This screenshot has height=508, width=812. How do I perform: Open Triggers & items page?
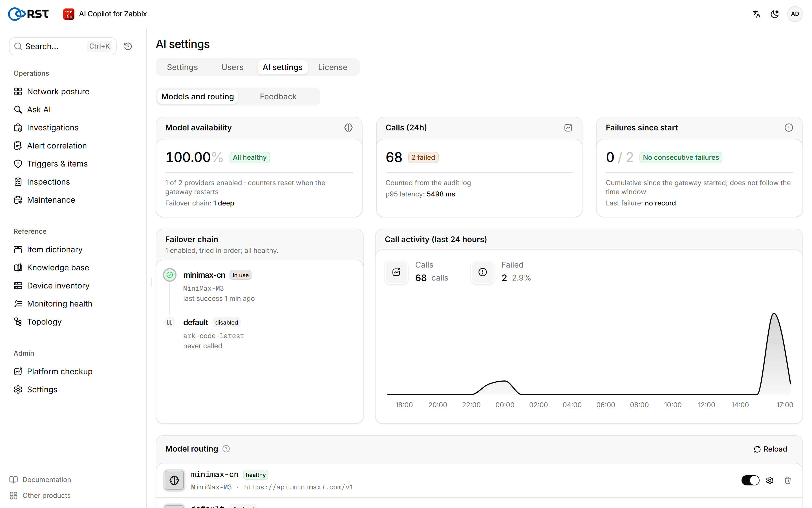(x=57, y=164)
